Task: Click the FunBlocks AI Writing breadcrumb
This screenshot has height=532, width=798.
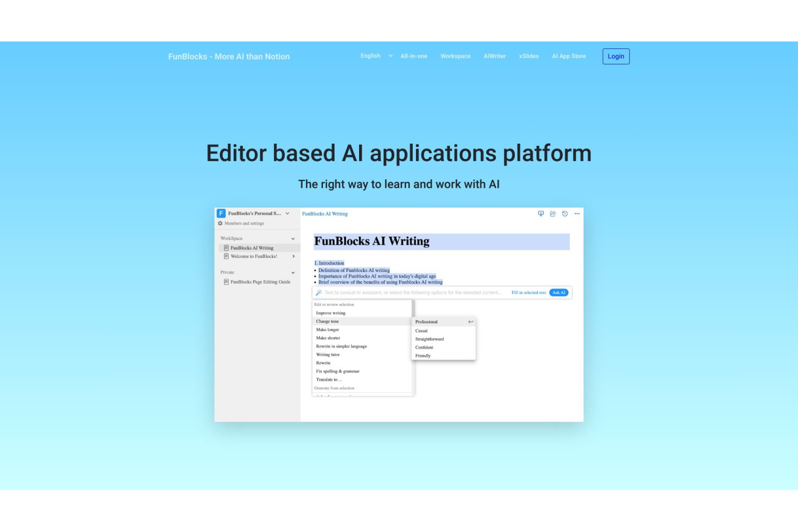Action: click(x=325, y=214)
